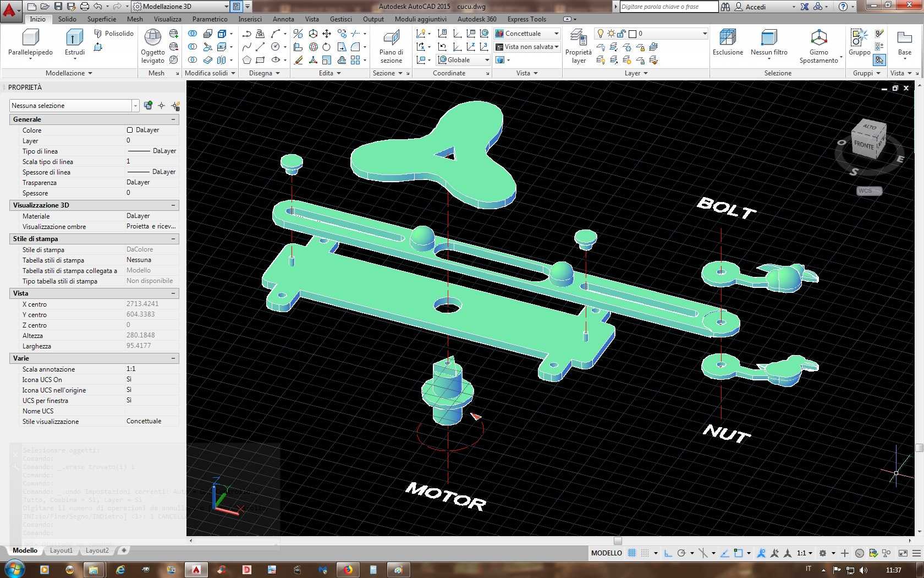Open the Vista non salvata dropdown
Screen dimensions: 924x578
[527, 47]
